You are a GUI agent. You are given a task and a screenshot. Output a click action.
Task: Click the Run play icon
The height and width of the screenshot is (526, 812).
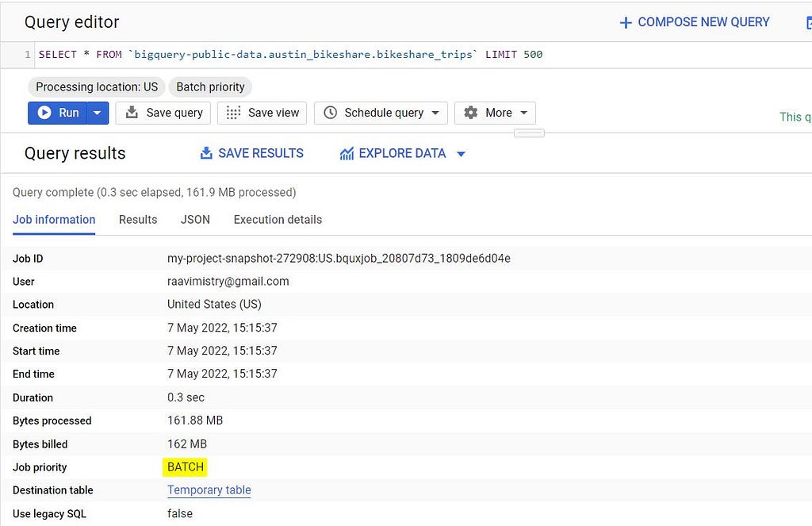point(44,113)
